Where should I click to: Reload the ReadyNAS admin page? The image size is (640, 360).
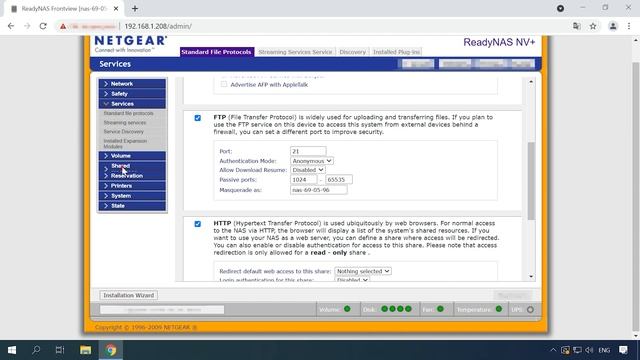tap(43, 26)
